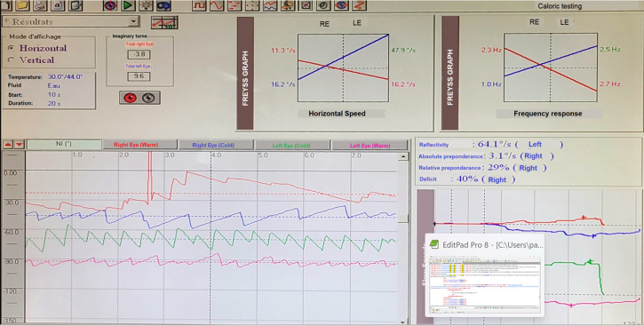Screen dimensions: 644x326
Task: Open the Résultats dropdown
Action: click(134, 21)
